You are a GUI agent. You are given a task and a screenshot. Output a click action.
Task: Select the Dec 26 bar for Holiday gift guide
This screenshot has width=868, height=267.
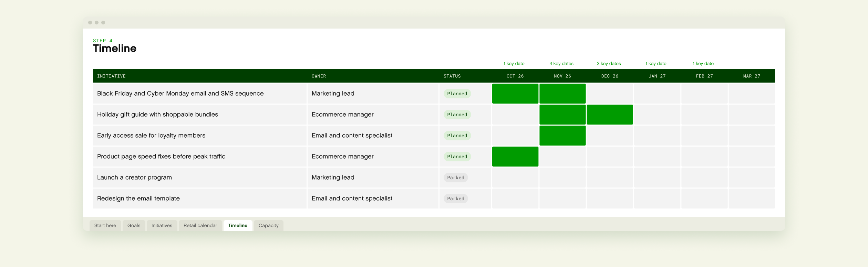click(610, 115)
